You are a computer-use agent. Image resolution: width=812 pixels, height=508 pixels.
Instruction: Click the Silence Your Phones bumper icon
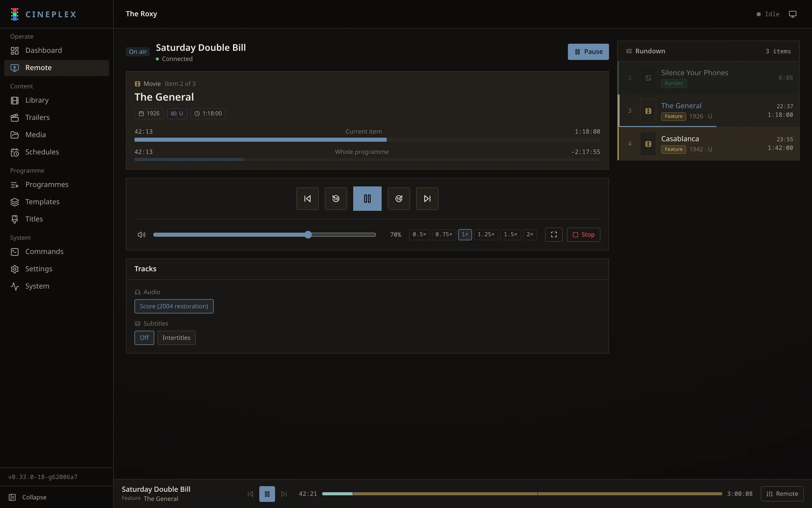click(648, 78)
